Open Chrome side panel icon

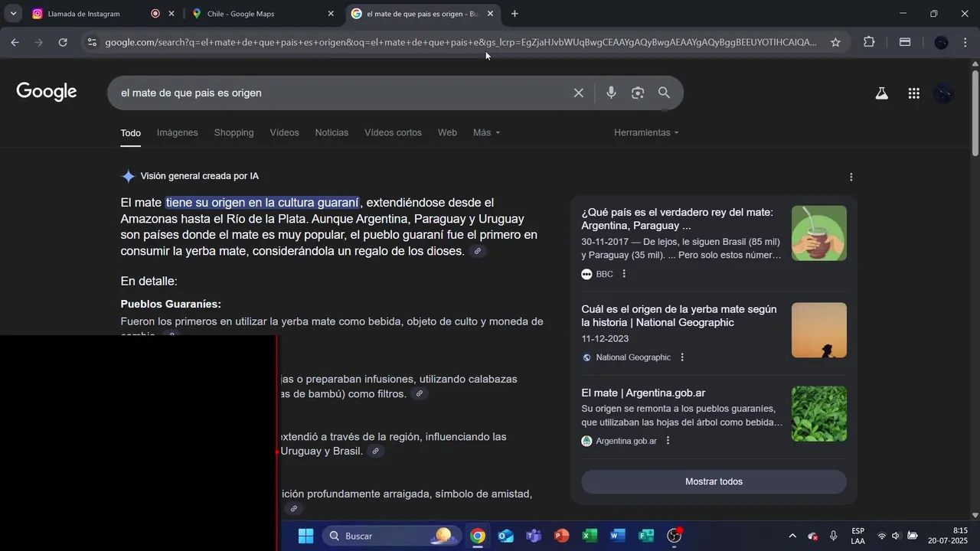(905, 42)
